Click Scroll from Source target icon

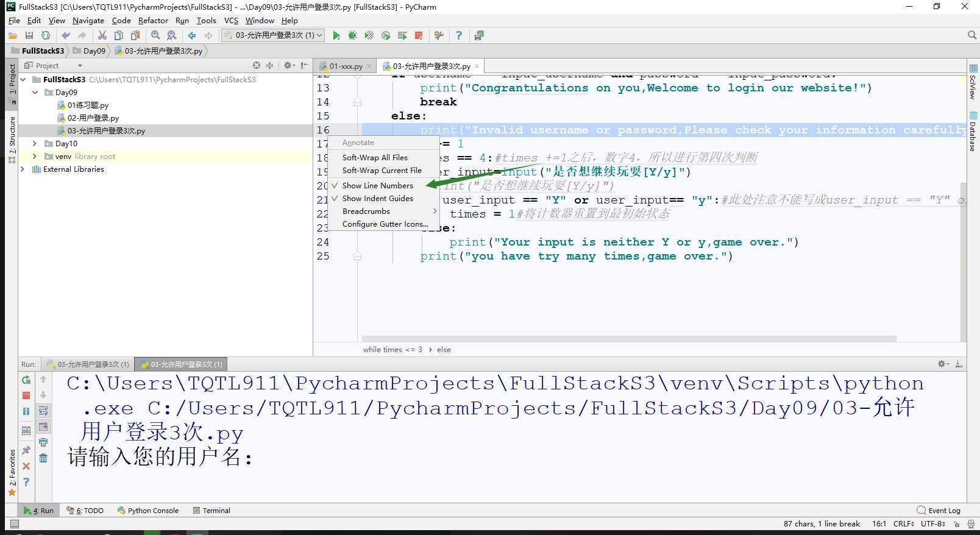tap(257, 65)
